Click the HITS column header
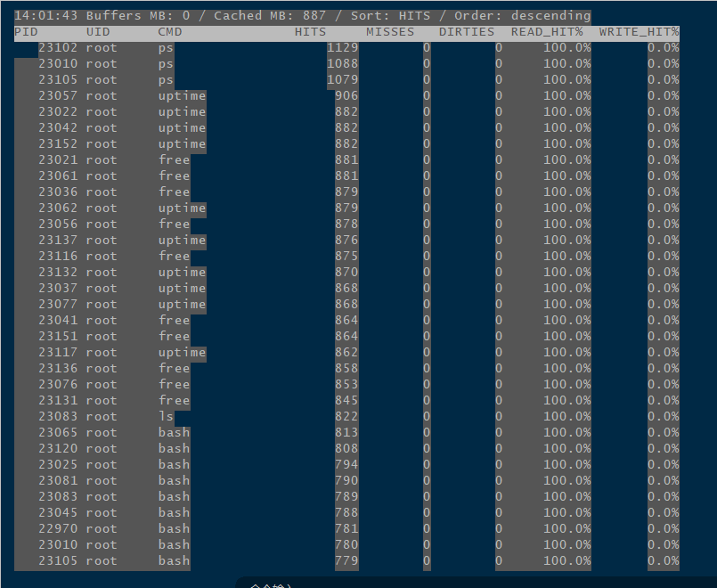This screenshot has height=588, width=717. 311,32
